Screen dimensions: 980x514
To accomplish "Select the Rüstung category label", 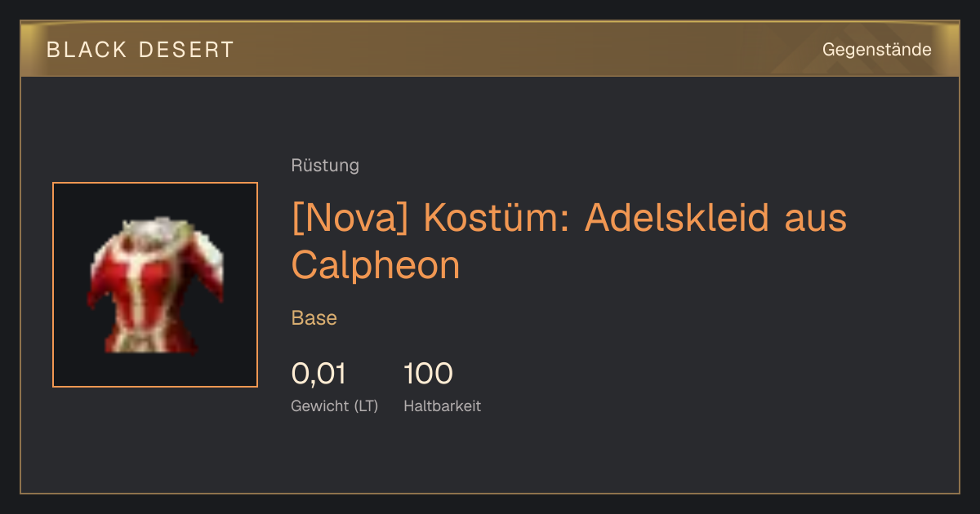I will click(x=325, y=166).
